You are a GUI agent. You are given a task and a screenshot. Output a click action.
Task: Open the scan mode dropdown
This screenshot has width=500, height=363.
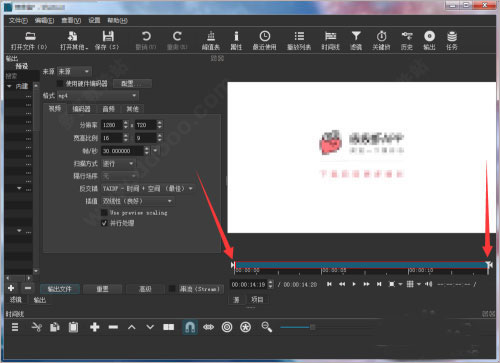[x=118, y=164]
